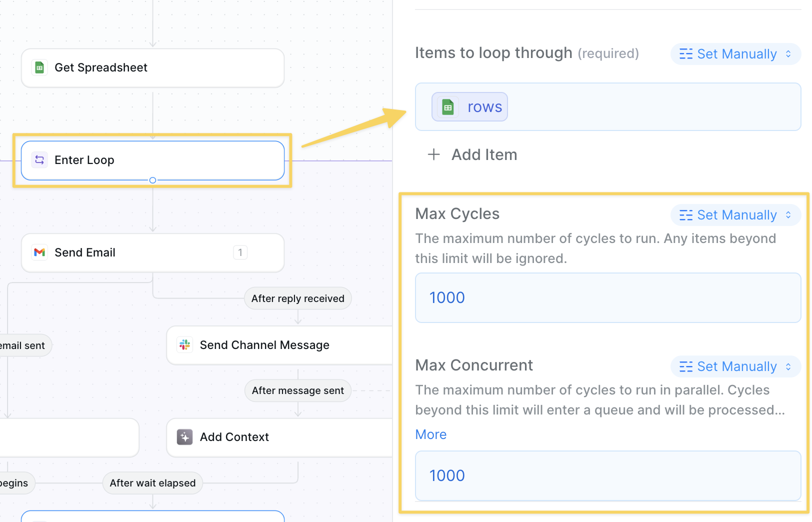The image size is (812, 522).
Task: Click the Add Item button
Action: tap(484, 154)
